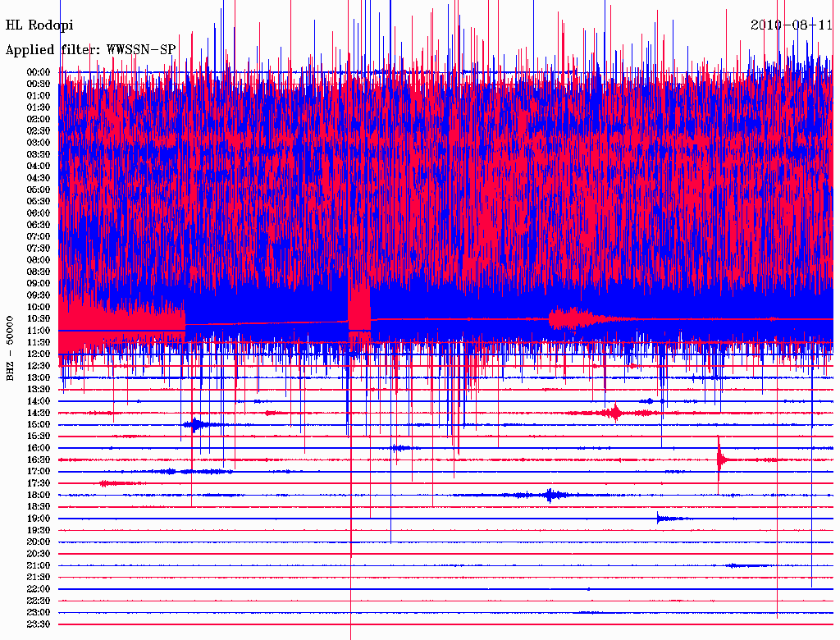Click the HL Rodopi station title
This screenshot has height=640, width=840.
click(39, 25)
